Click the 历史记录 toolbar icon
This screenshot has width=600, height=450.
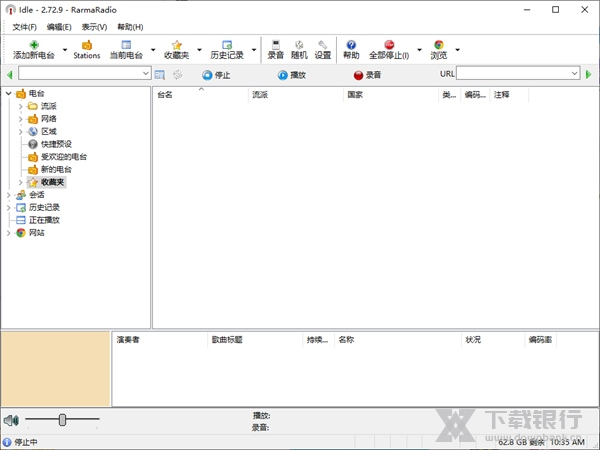click(x=226, y=46)
